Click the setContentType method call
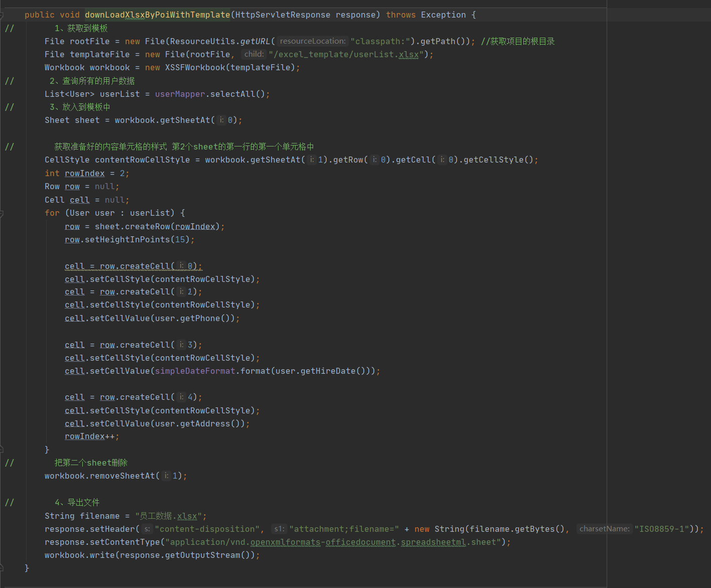711x588 pixels. click(x=125, y=542)
